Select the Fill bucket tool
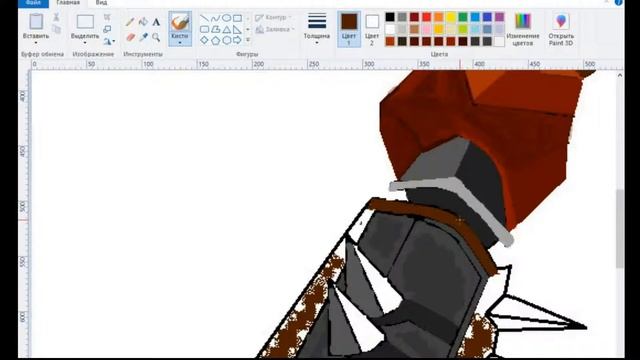 [143, 22]
